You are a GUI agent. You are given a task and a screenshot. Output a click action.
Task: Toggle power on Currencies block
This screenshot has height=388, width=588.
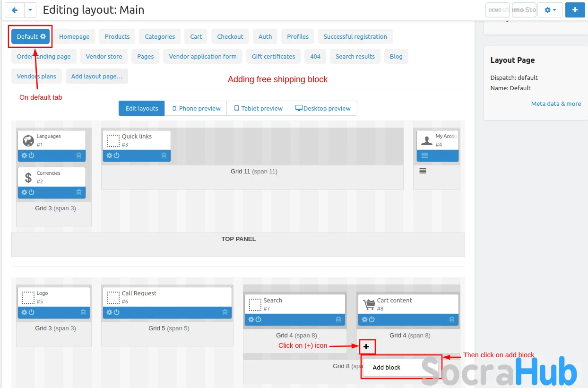coord(31,192)
